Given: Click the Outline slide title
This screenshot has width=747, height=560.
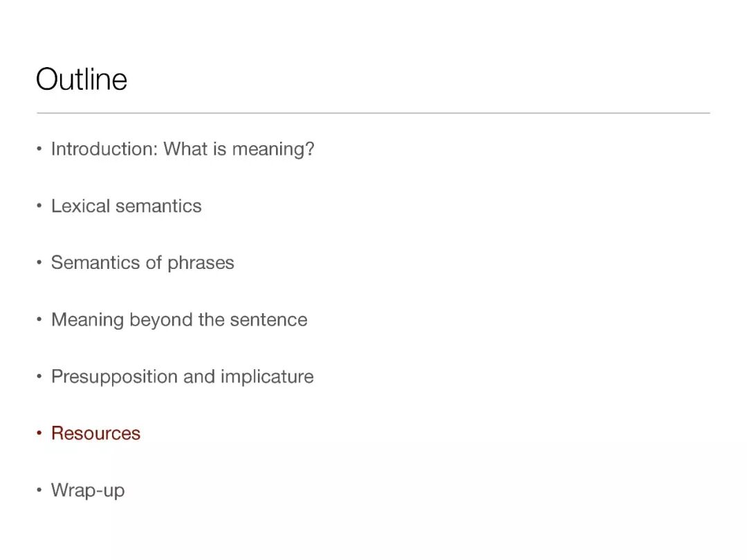Looking at the screenshot, I should click(82, 79).
